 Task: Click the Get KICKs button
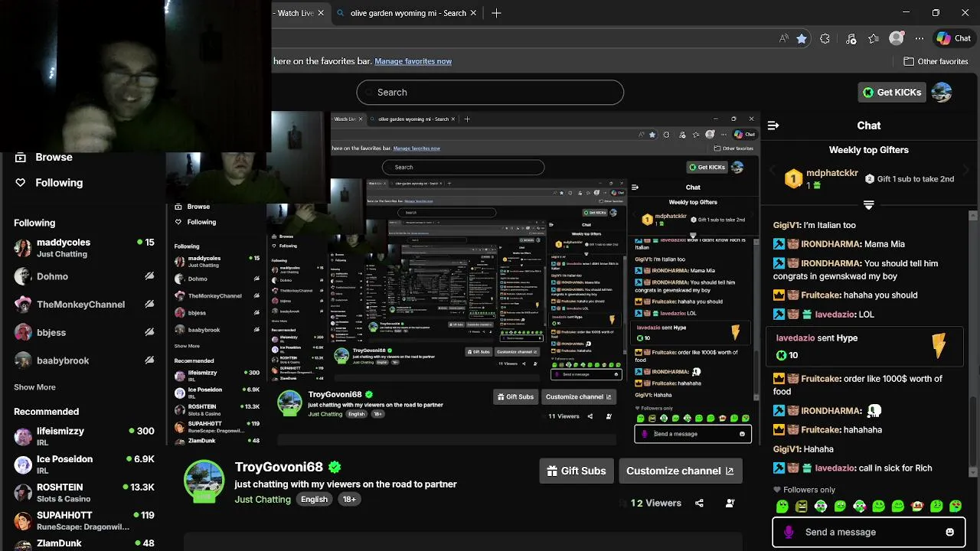click(892, 92)
